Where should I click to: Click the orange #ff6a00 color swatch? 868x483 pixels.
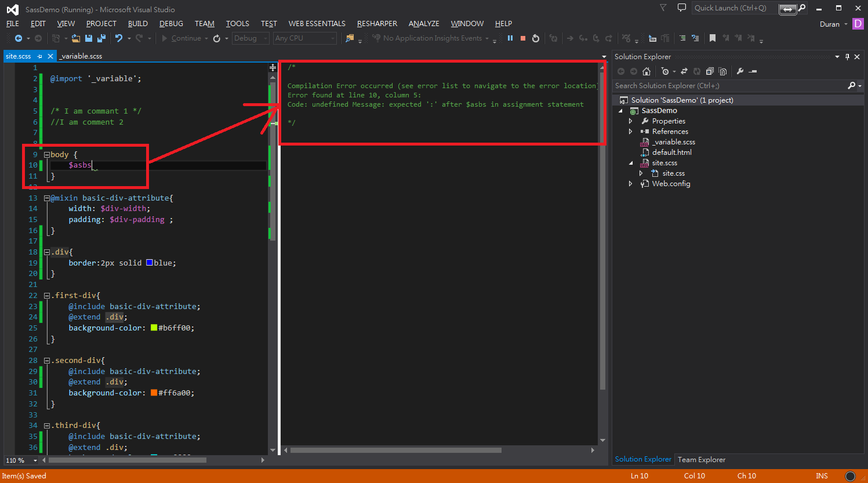154,393
